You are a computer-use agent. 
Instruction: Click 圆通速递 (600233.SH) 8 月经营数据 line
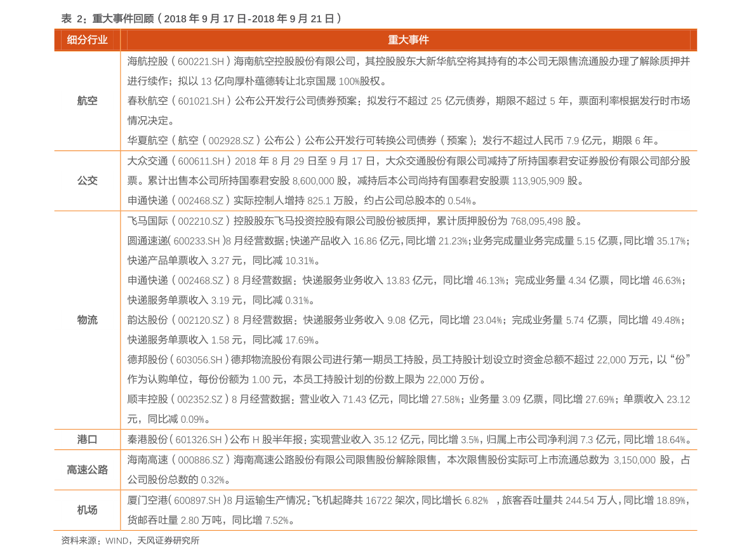click(x=408, y=241)
